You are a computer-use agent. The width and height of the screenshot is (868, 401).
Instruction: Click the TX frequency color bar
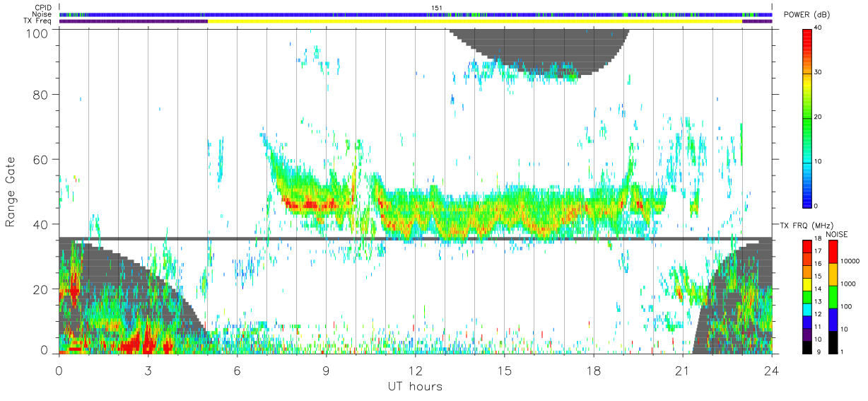pos(807,296)
